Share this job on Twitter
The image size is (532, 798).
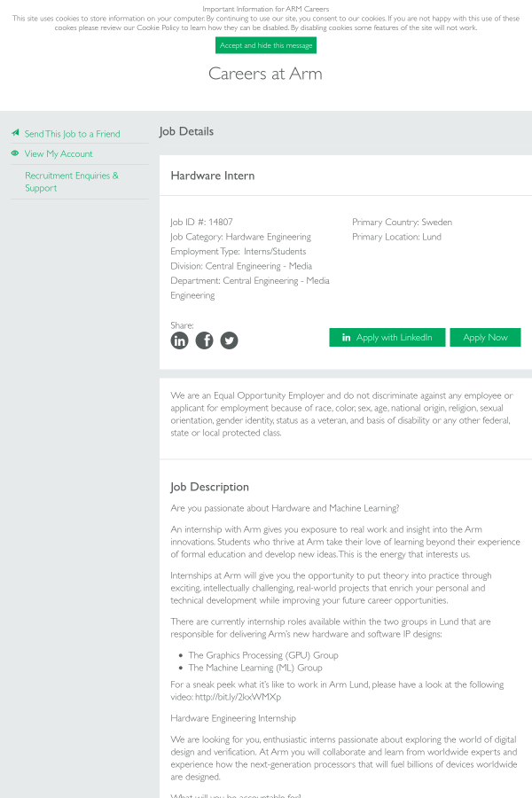[x=229, y=340]
